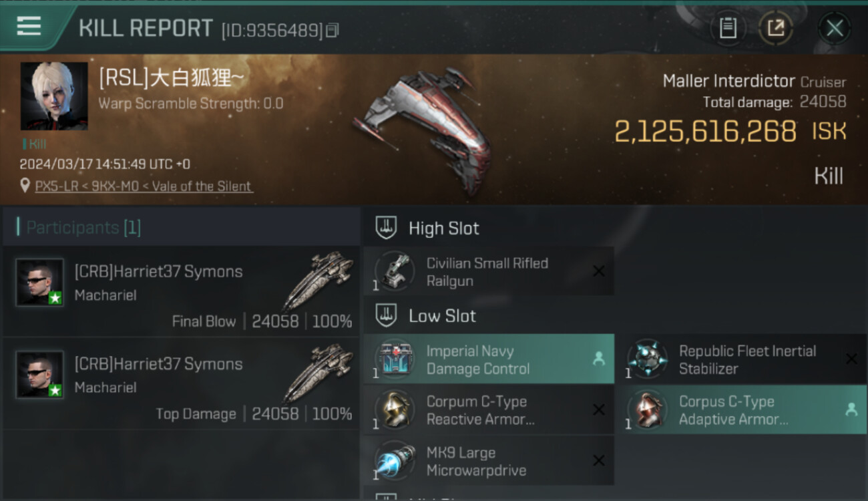Screen dimensions: 868x501
Task: Select the Final Blow participant portrait
Action: 40,283
